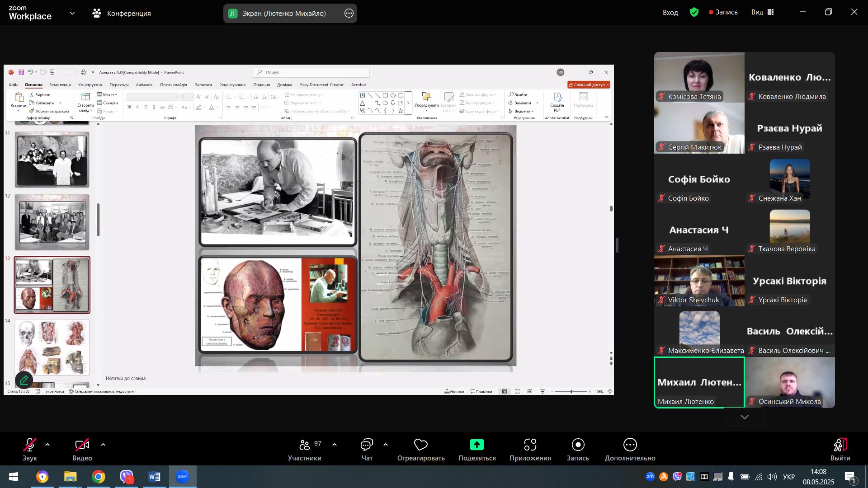Expand audio options arrow next to Звук
The height and width of the screenshot is (488, 868).
pyautogui.click(x=47, y=445)
